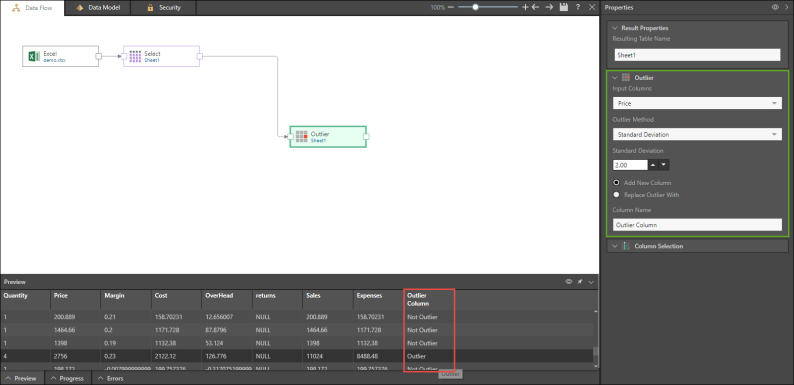Open Outlier Method dropdown

pos(697,134)
